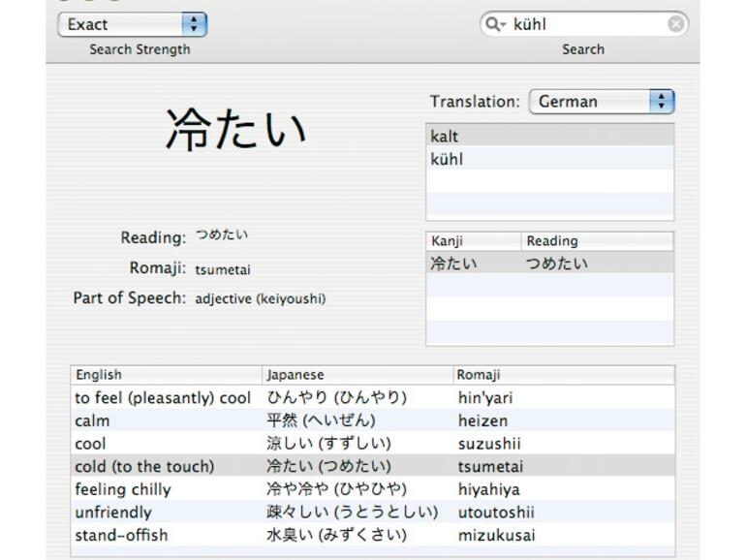The height and width of the screenshot is (560, 746).
Task: Clear the search field with the X icon
Action: [675, 24]
